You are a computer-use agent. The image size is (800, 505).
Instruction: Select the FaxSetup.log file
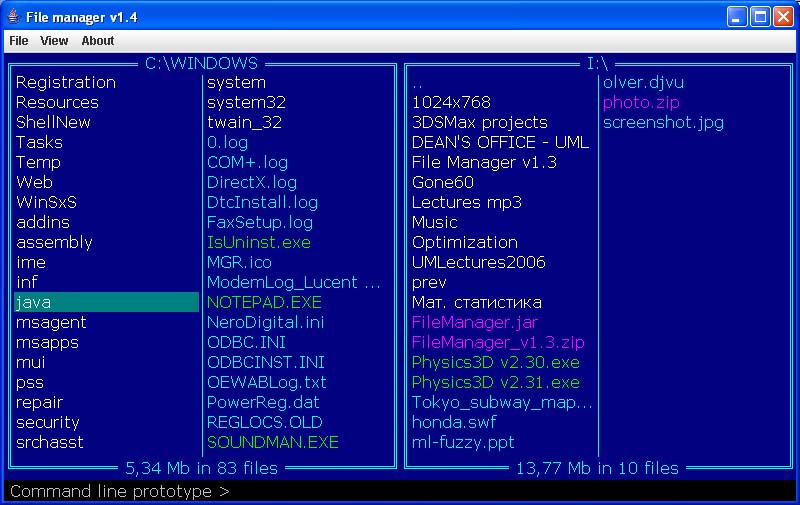pyautogui.click(x=260, y=222)
